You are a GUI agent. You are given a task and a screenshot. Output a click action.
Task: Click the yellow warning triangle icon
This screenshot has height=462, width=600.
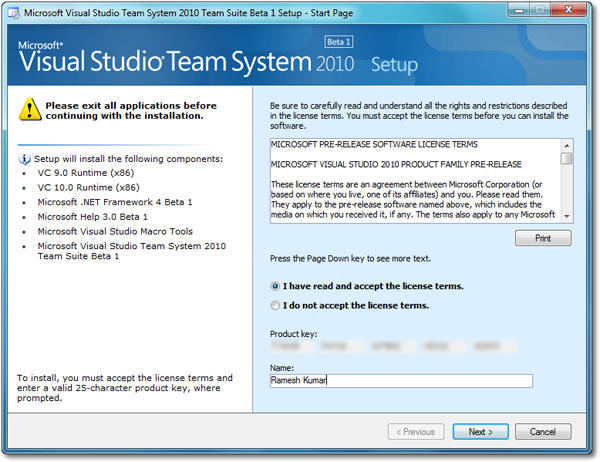point(29,109)
